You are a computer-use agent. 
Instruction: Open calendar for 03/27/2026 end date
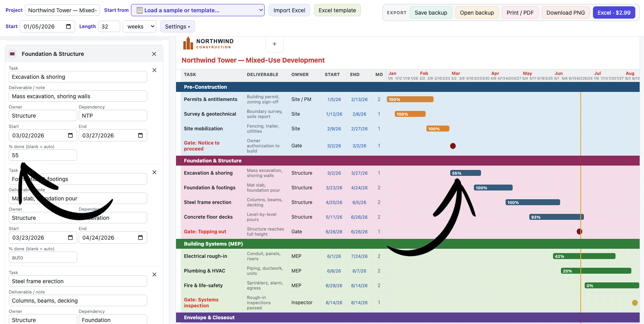(x=140, y=135)
